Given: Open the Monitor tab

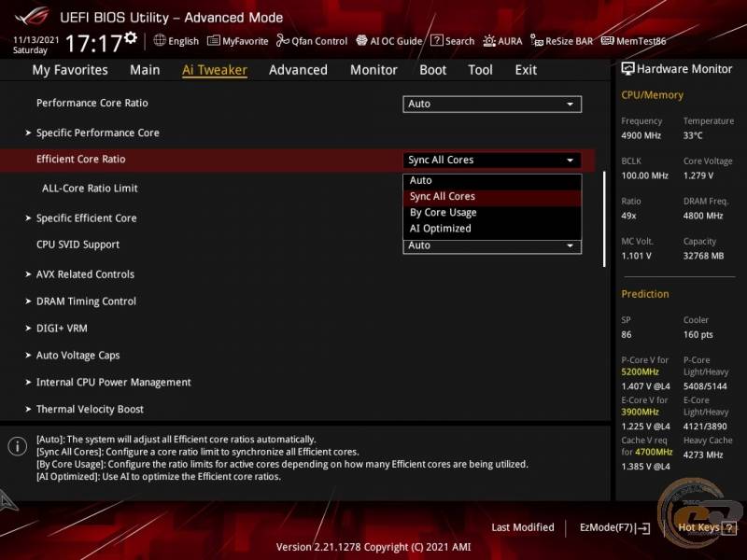Looking at the screenshot, I should 373,70.
